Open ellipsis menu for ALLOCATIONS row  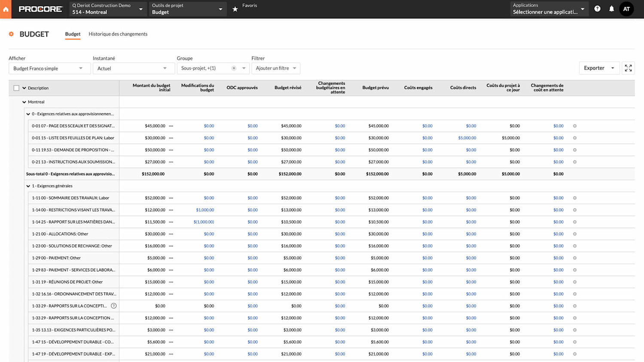click(x=171, y=234)
